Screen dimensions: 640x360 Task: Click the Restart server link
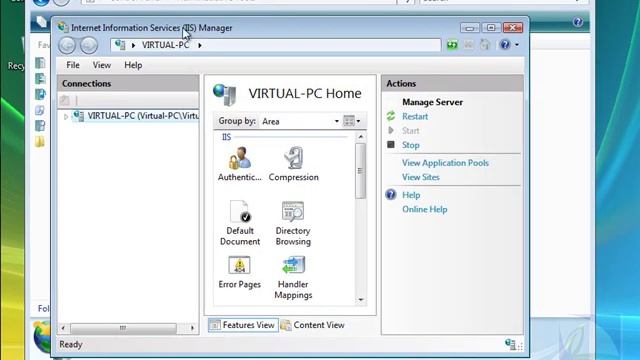click(x=415, y=116)
